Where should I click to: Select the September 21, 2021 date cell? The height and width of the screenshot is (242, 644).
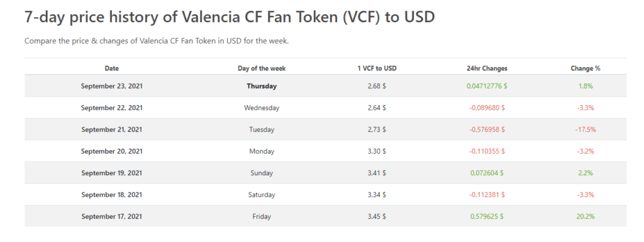(112, 130)
